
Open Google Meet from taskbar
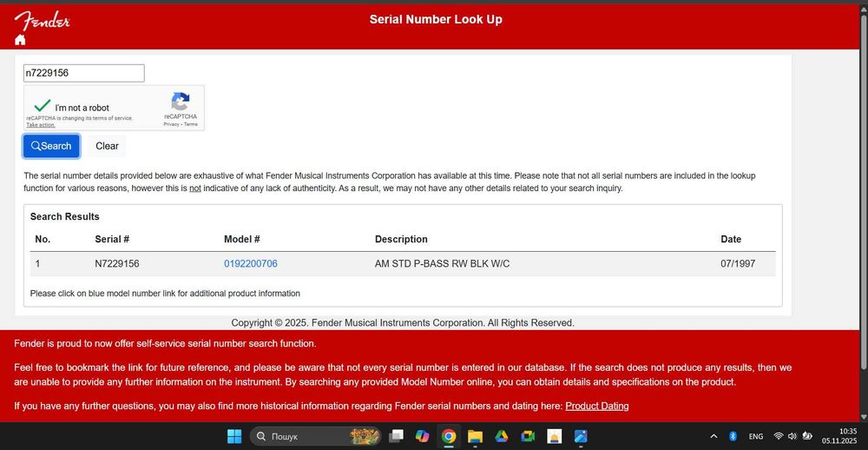pyautogui.click(x=528, y=437)
